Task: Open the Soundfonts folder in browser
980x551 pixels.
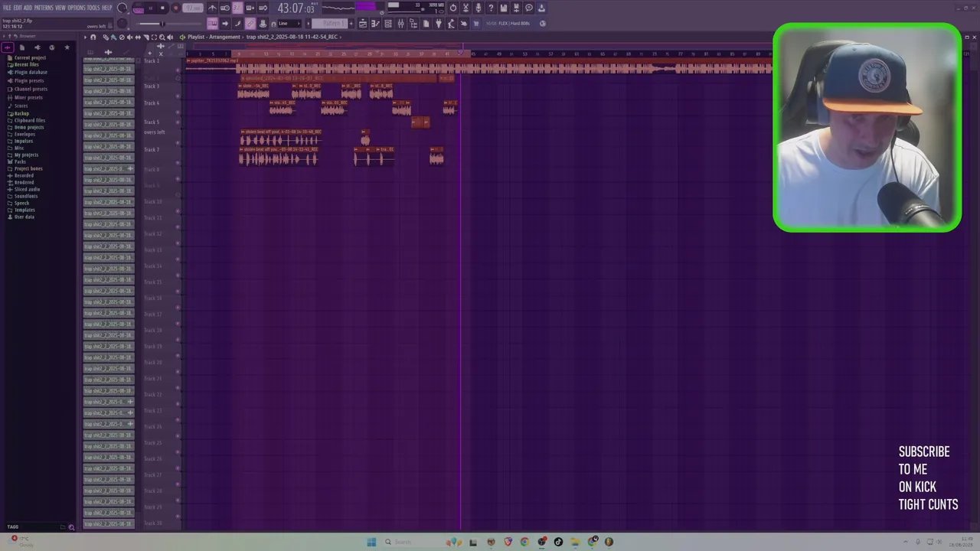Action: click(24, 196)
